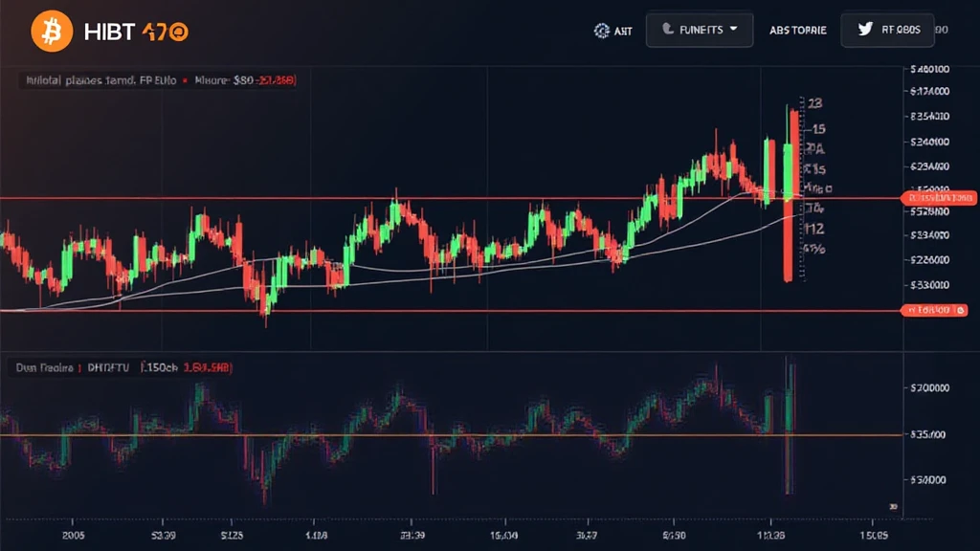Open the ABS TOPARE menu item

[x=797, y=31]
